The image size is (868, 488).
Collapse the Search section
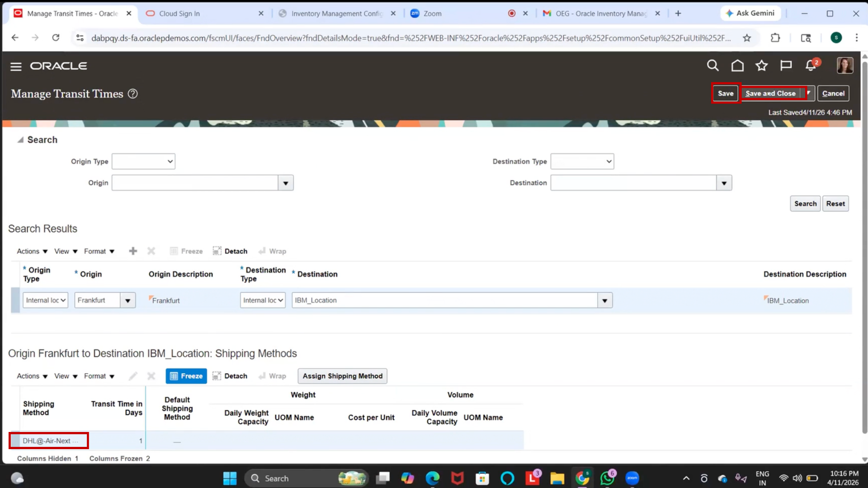[20, 140]
